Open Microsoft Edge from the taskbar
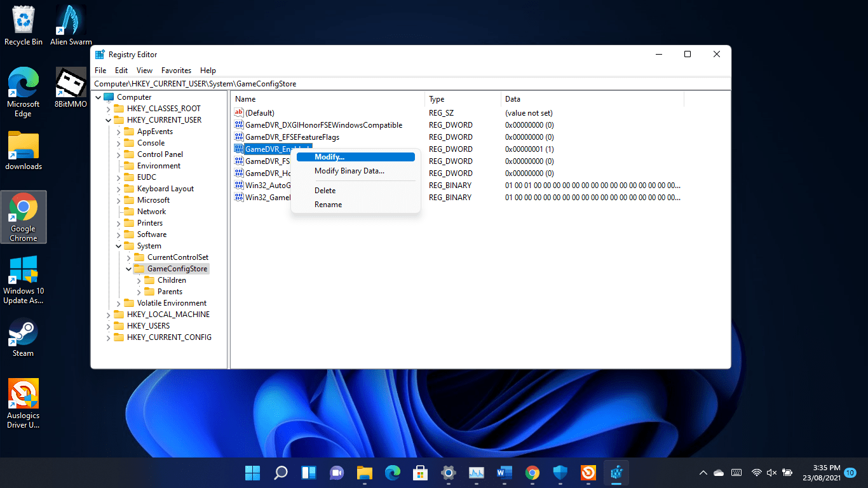Screen dimensions: 868x488 (393, 473)
